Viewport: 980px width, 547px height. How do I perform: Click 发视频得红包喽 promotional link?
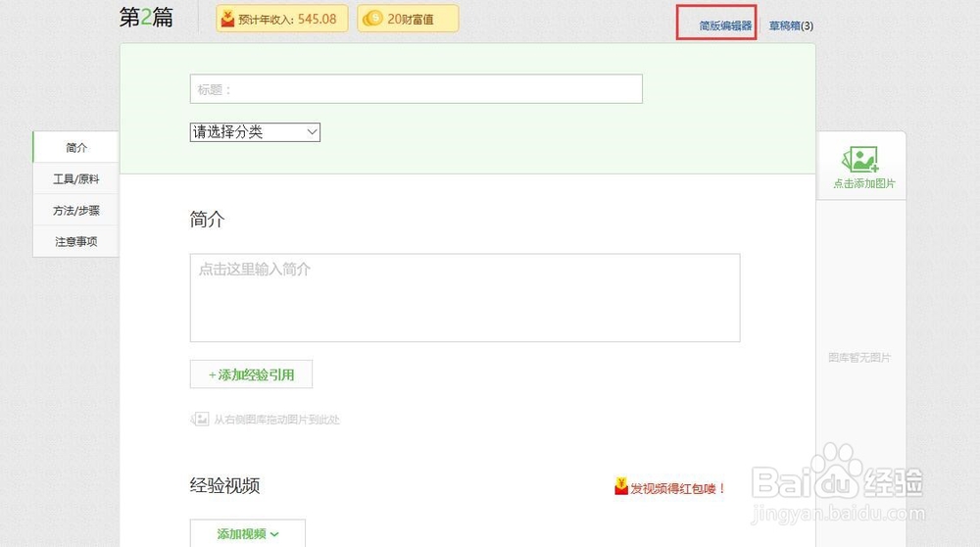click(677, 488)
